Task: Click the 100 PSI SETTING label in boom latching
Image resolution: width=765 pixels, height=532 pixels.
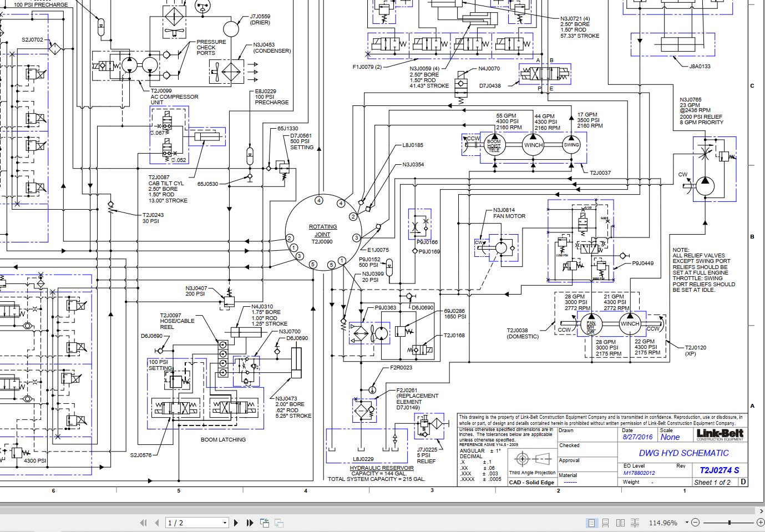Action: (160, 364)
